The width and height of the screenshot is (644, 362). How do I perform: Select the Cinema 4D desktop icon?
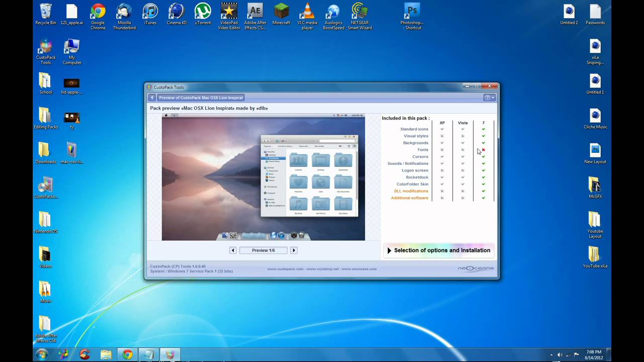pos(176,15)
